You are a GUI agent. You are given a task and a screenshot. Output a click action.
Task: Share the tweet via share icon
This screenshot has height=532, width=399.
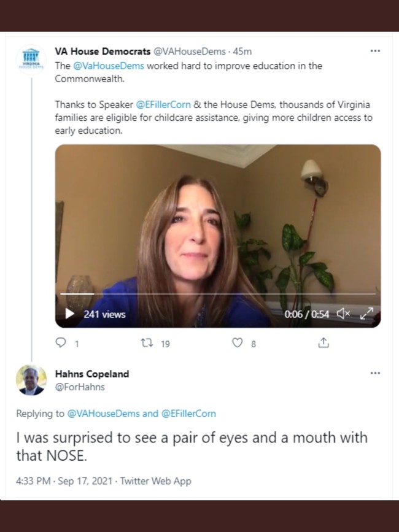[x=323, y=343]
